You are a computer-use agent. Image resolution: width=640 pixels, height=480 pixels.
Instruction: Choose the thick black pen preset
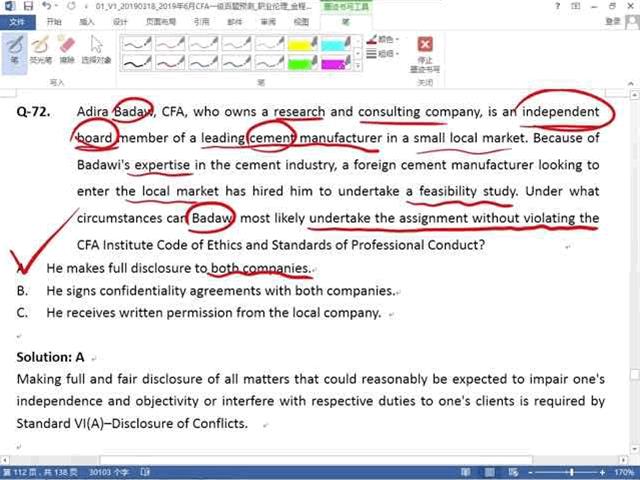(137, 63)
